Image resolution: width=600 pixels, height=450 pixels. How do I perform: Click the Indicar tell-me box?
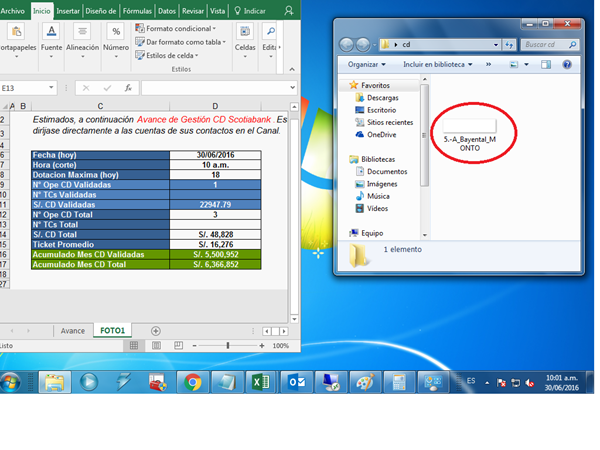(x=250, y=11)
